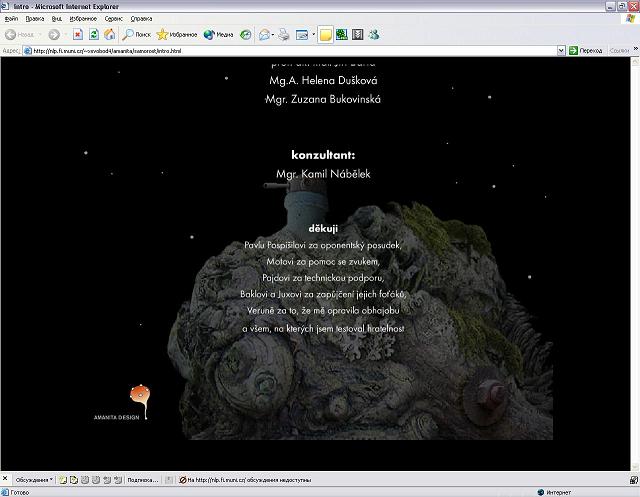640x497 pixels.
Task: Open the Forward button history dropdown
Action: pos(64,35)
